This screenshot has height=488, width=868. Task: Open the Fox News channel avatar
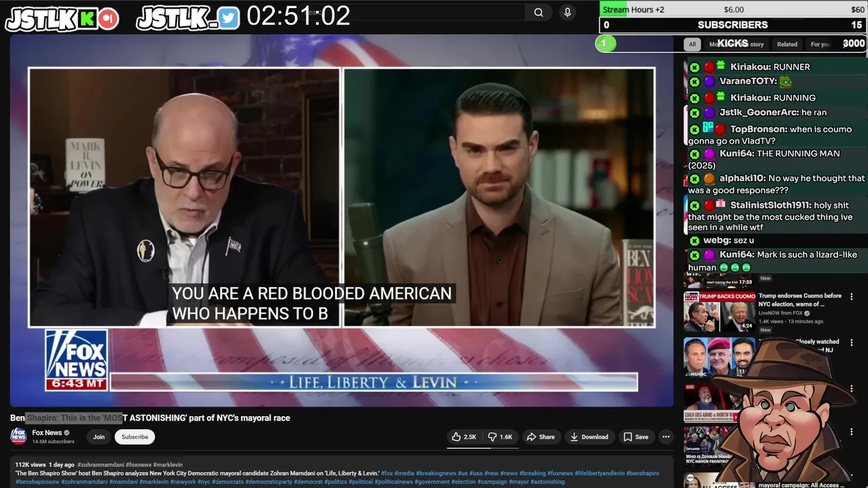[18, 436]
